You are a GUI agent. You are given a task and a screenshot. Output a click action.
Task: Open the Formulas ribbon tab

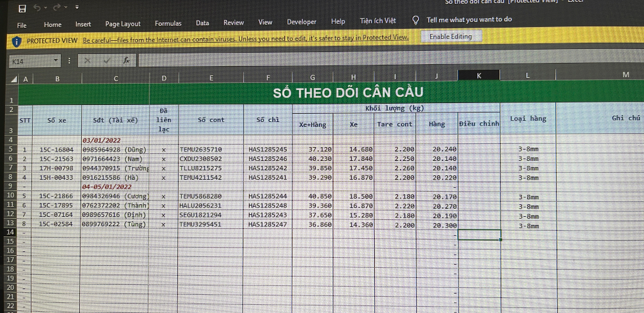pos(168,23)
